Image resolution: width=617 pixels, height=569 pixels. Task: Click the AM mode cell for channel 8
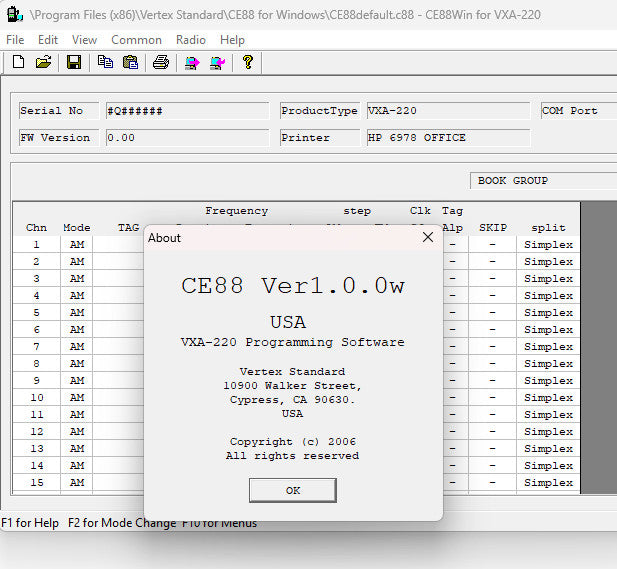(77, 364)
